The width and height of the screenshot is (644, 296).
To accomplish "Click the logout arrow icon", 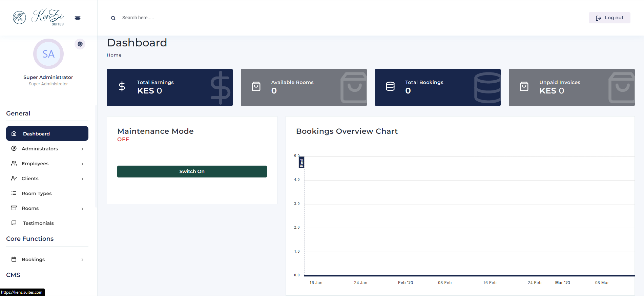I will click(x=599, y=18).
